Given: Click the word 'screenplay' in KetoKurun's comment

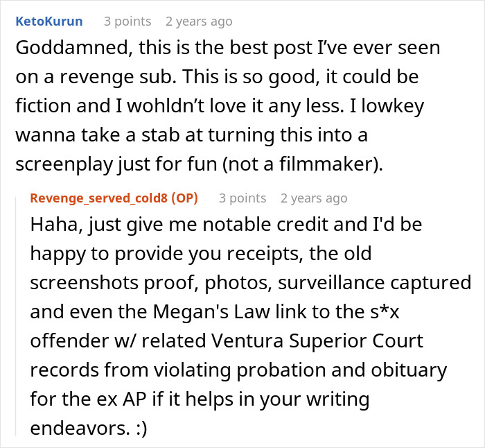Looking at the screenshot, I should (x=64, y=164).
